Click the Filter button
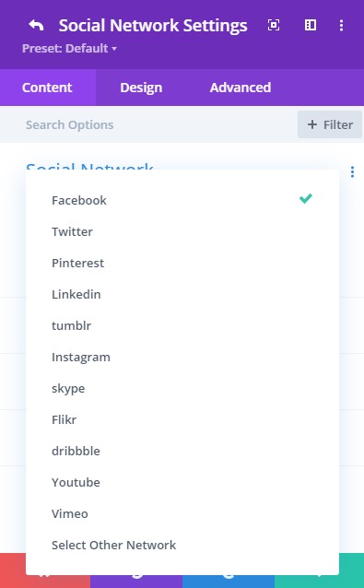This screenshot has height=588, width=364. coord(330,124)
